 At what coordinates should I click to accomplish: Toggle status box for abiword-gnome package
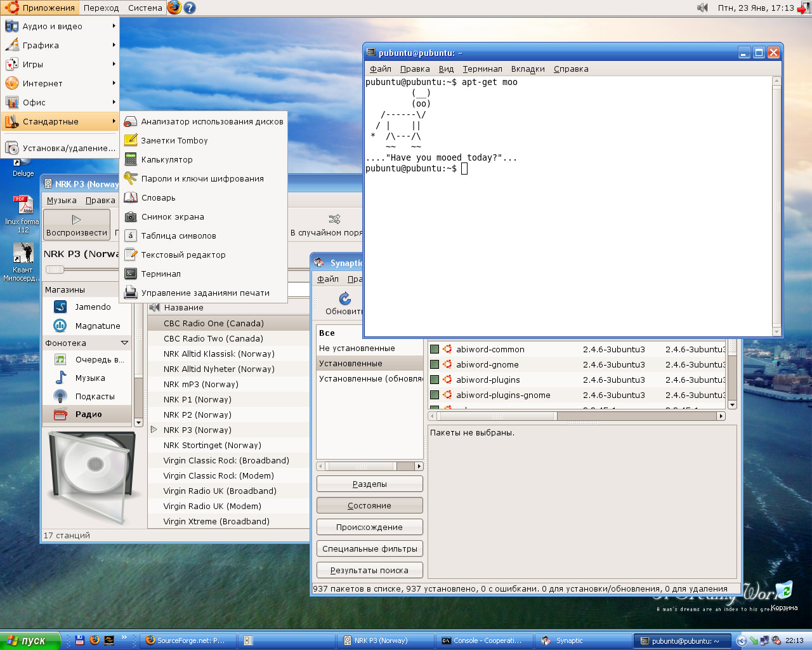pyautogui.click(x=435, y=364)
